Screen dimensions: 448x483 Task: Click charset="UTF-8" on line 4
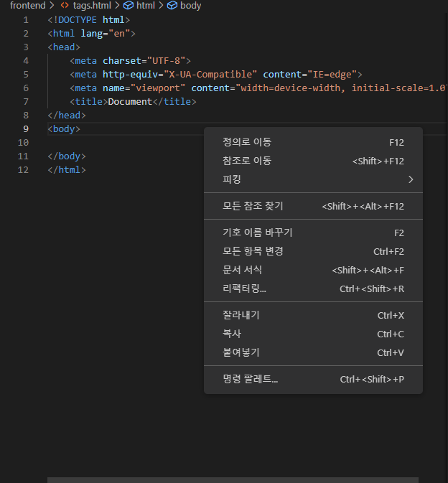(144, 61)
